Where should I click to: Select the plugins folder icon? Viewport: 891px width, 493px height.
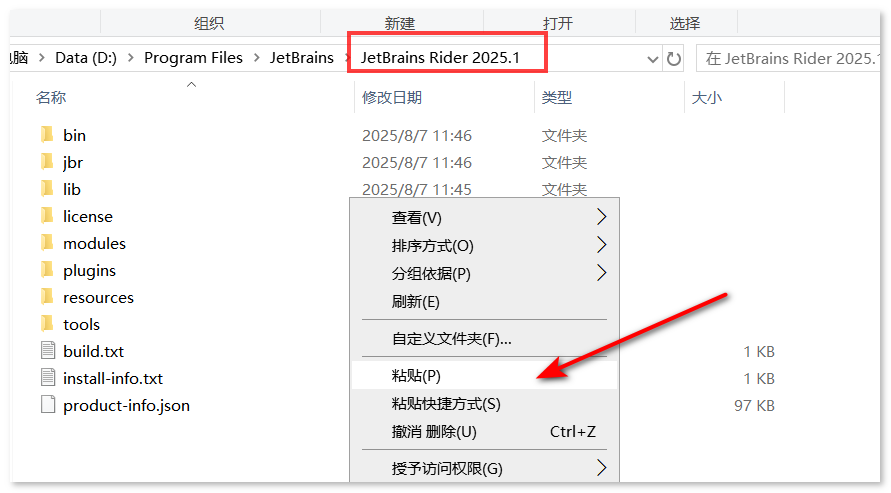(47, 270)
